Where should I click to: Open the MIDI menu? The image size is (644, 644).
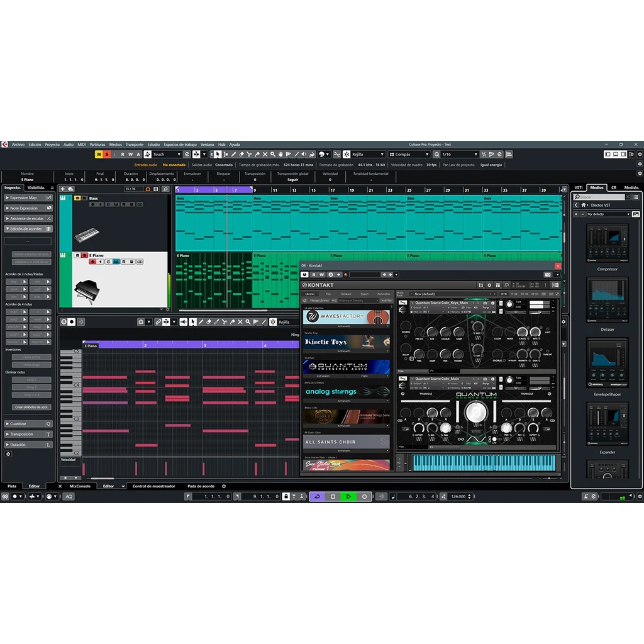coord(82,145)
